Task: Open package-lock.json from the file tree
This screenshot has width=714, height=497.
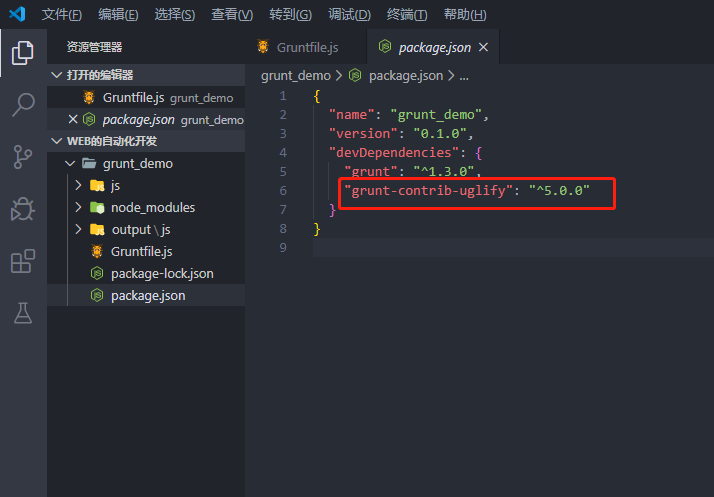Action: 146,273
